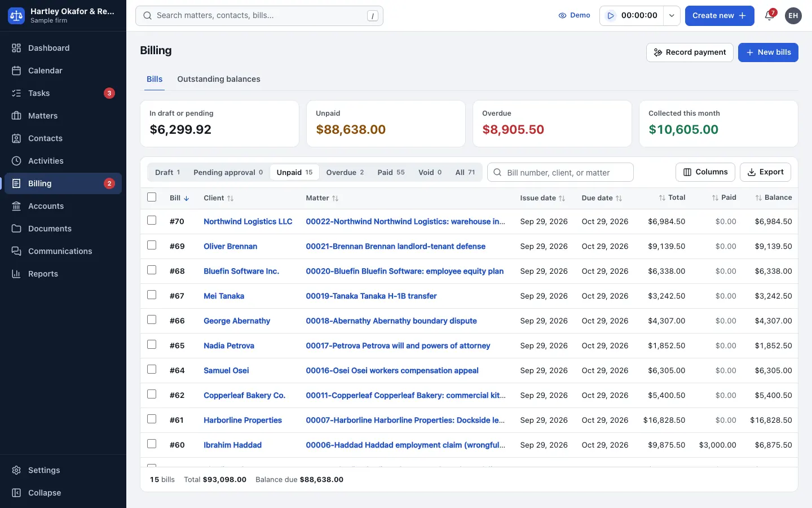Tick the checkbox for bill #64

[152, 369]
